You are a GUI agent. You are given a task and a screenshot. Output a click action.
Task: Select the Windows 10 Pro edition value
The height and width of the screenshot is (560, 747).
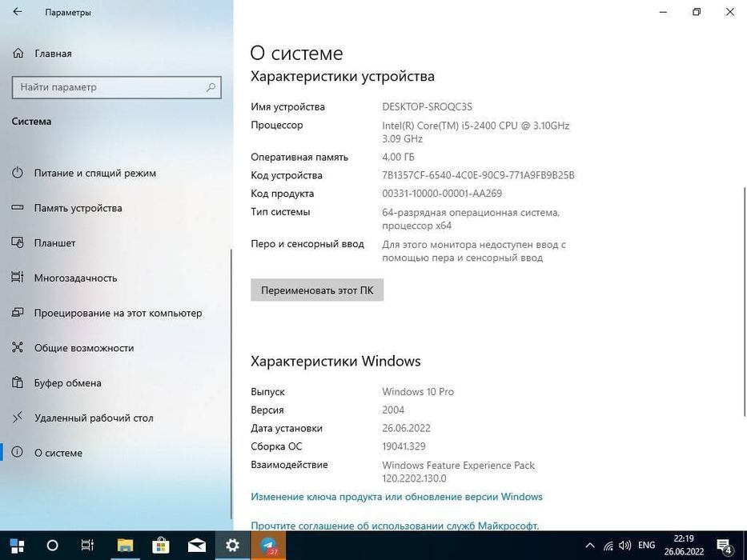(418, 392)
